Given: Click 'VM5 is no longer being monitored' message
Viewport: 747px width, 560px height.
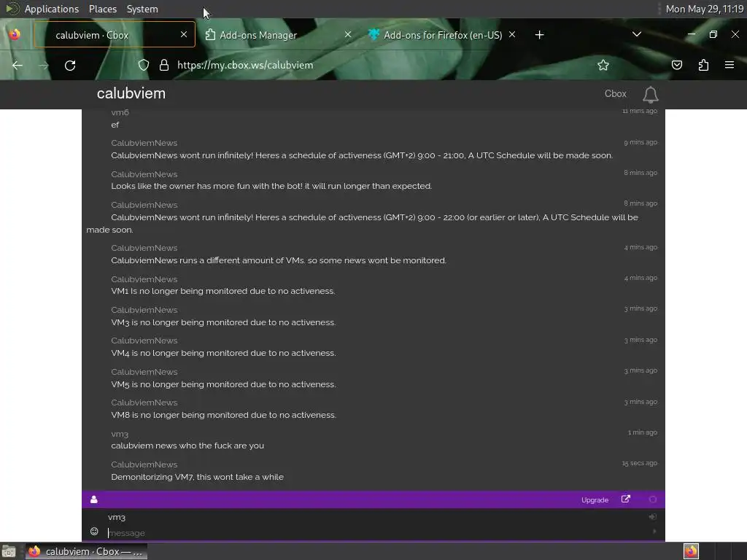Looking at the screenshot, I should 223,384.
